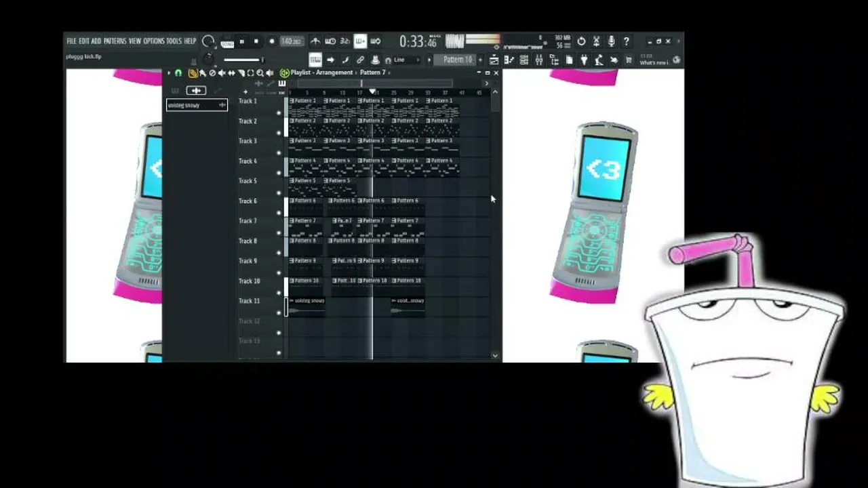Mute Track 1 with its dot
Screen dimensions: 868x488
pyautogui.click(x=279, y=113)
